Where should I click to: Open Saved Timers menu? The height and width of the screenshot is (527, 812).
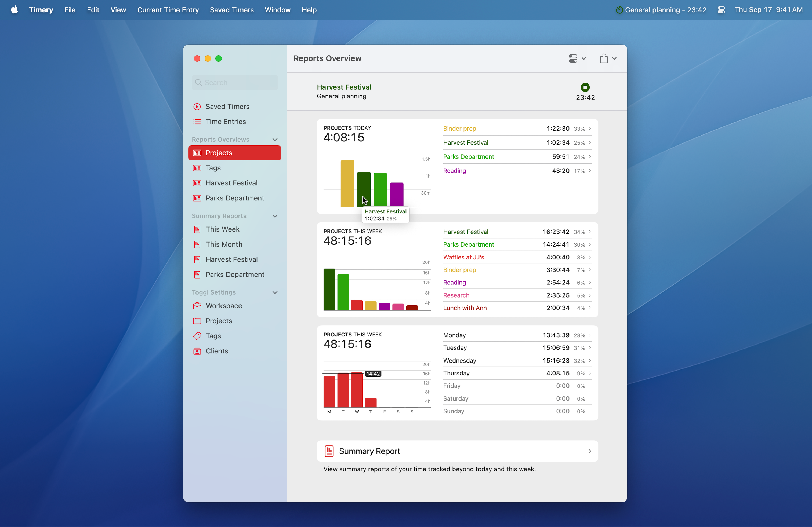click(x=232, y=10)
